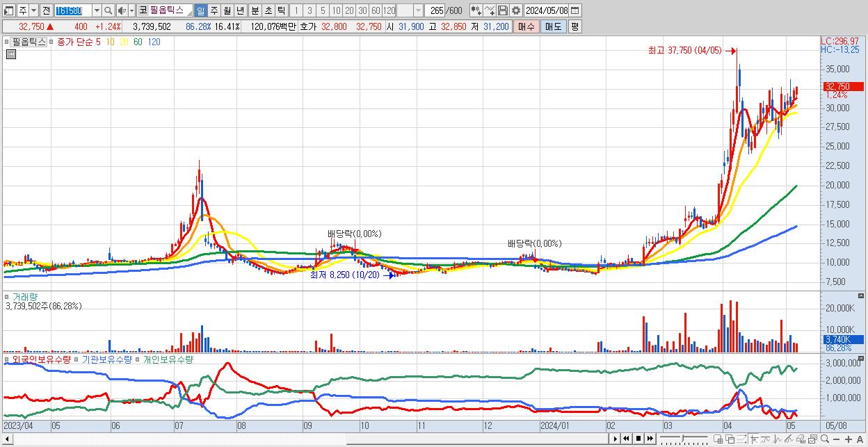Viewport: 868px width, 447px height.
Task: Select minute (분) chart period
Action: tap(255, 10)
